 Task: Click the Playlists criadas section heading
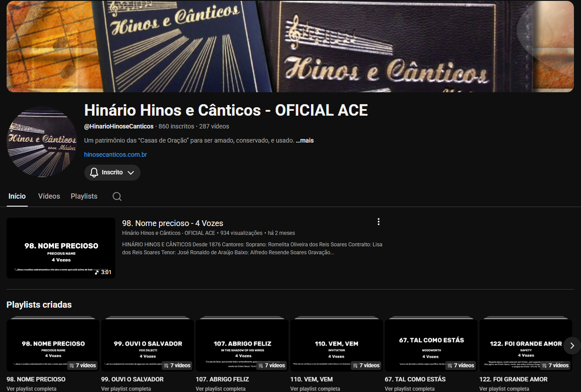39,305
